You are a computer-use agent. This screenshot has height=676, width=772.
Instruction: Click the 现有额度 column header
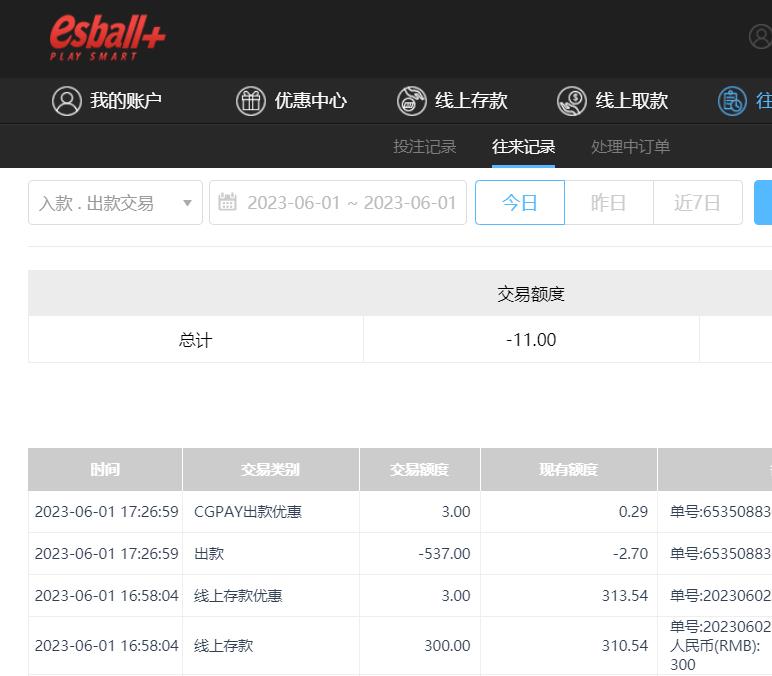(569, 470)
